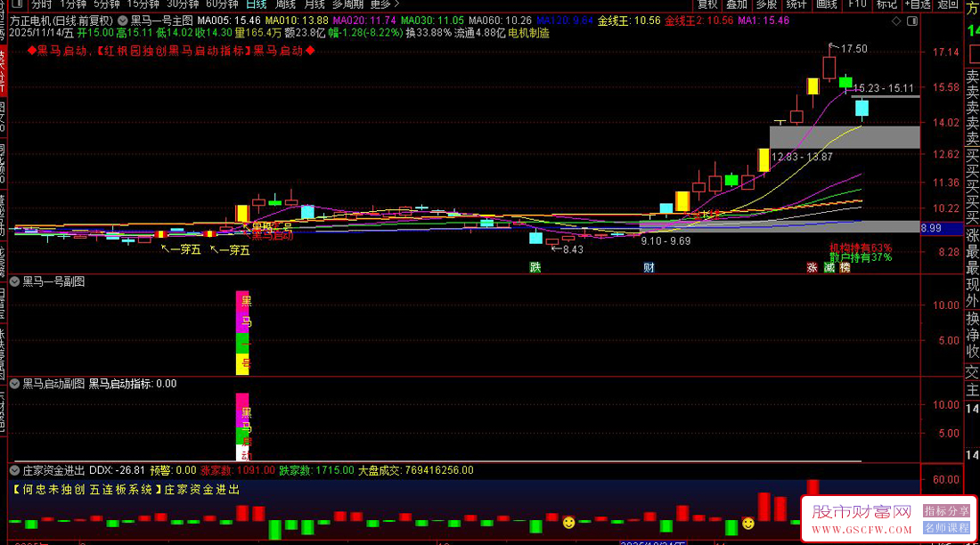
Task: Expand the 更多 periods menu
Action: tap(384, 4)
